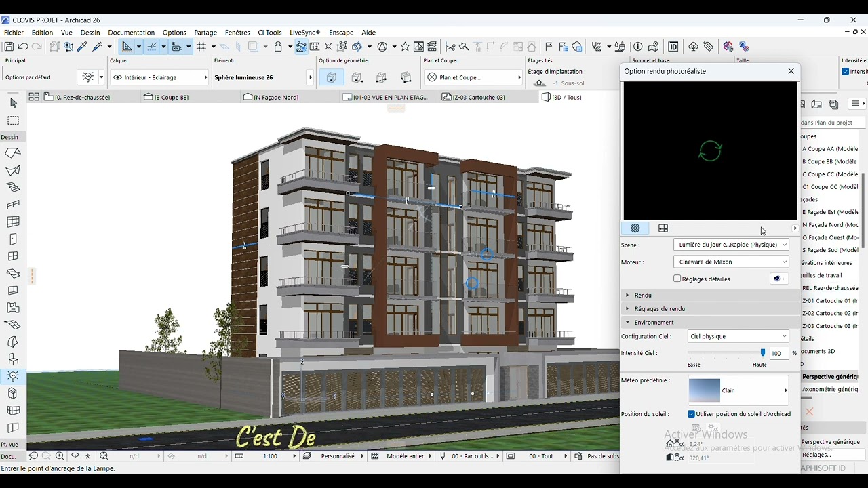Click the fit in window icon
868x488 pixels.
click(x=104, y=456)
